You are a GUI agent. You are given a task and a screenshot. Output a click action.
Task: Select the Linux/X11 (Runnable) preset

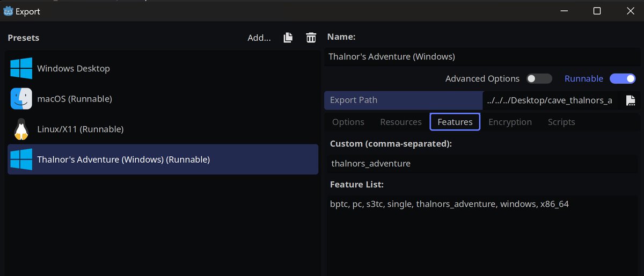coord(163,129)
